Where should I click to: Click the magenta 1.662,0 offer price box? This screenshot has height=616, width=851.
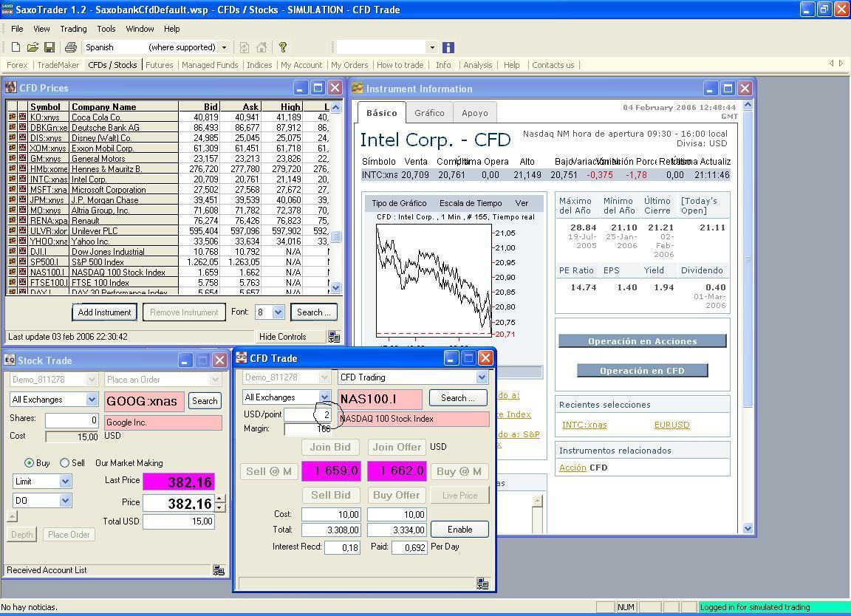pos(397,471)
